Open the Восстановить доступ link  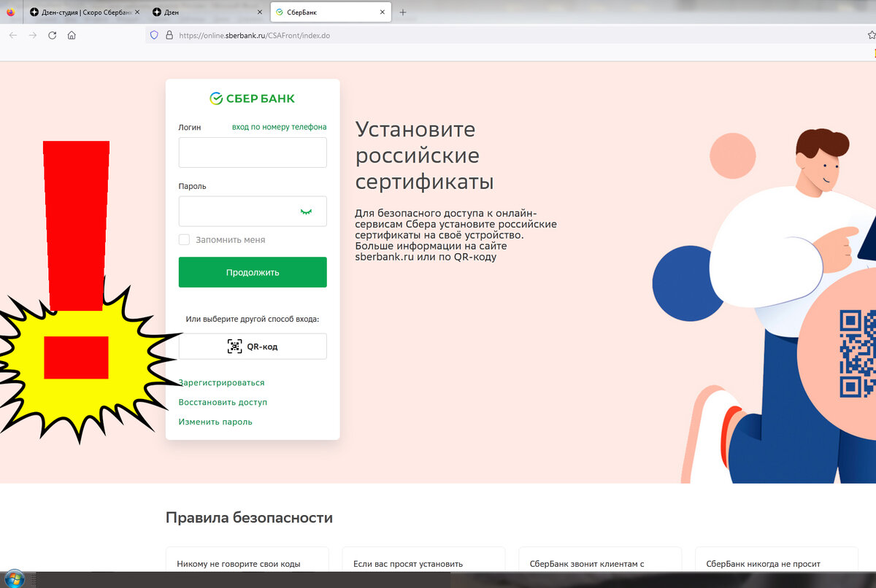[223, 402]
